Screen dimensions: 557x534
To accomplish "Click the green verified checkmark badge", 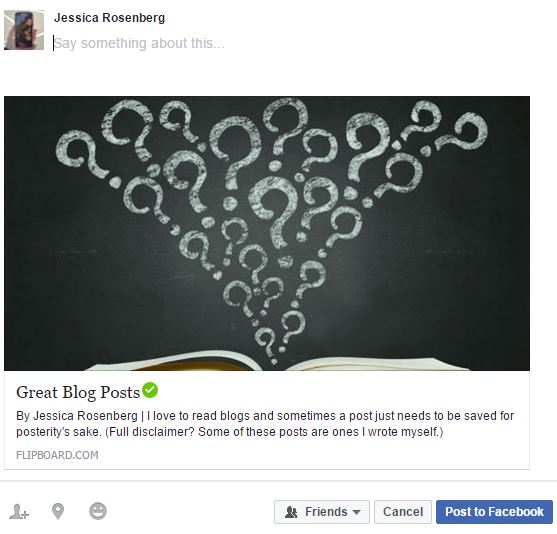I will point(150,390).
